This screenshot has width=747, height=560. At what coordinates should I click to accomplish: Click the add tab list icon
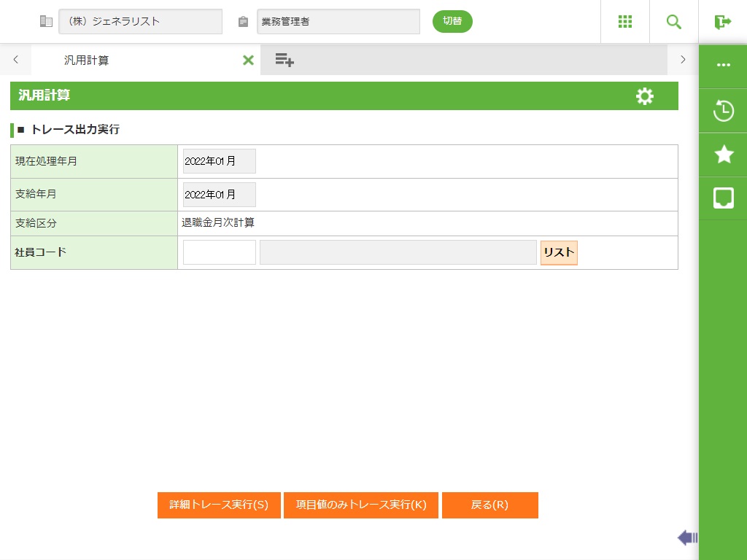[285, 60]
